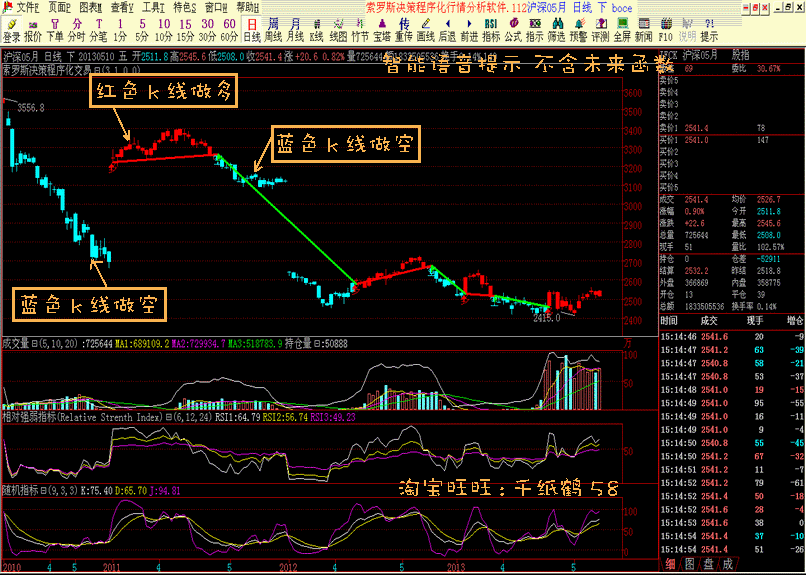Click the 卖价1 price 2541.4
806x575 pixels.
696,128
